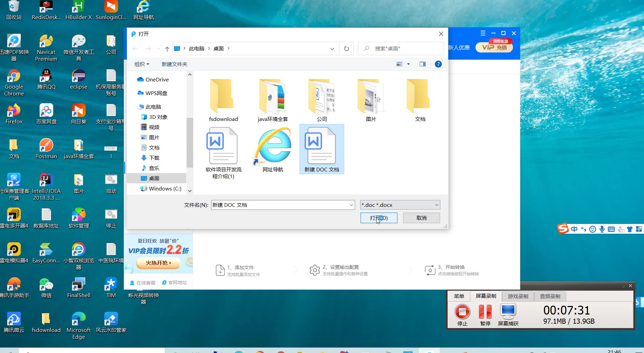The height and width of the screenshot is (353, 644).
Task: Click the blue help icon
Action: (x=438, y=64)
